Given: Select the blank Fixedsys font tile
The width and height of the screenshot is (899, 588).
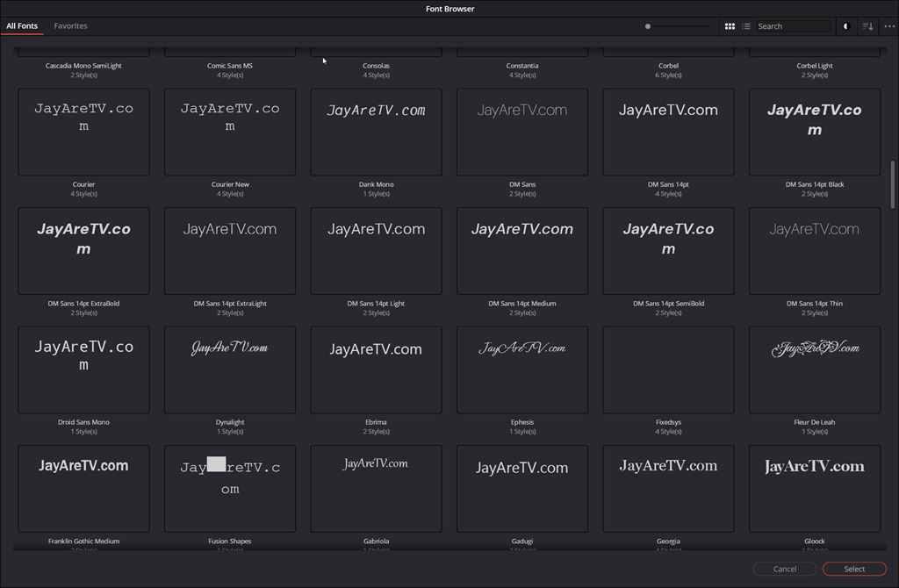Looking at the screenshot, I should click(668, 369).
